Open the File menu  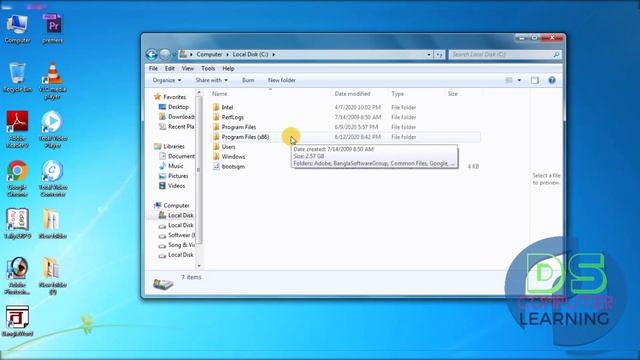153,69
